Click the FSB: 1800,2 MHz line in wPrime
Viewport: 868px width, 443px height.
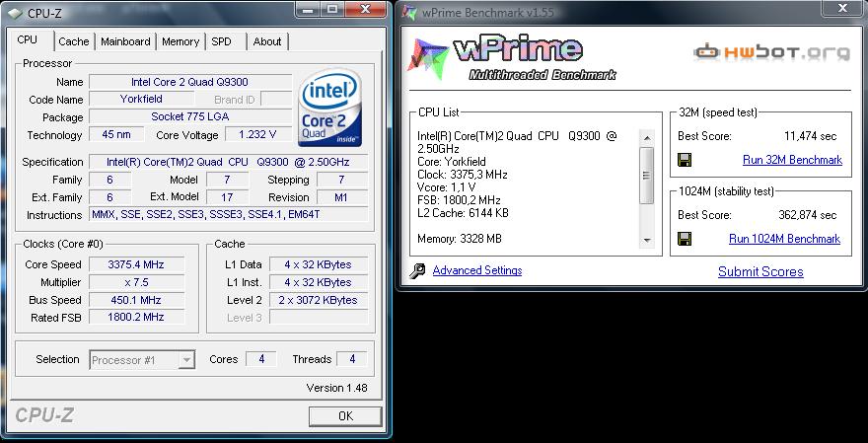click(x=459, y=200)
